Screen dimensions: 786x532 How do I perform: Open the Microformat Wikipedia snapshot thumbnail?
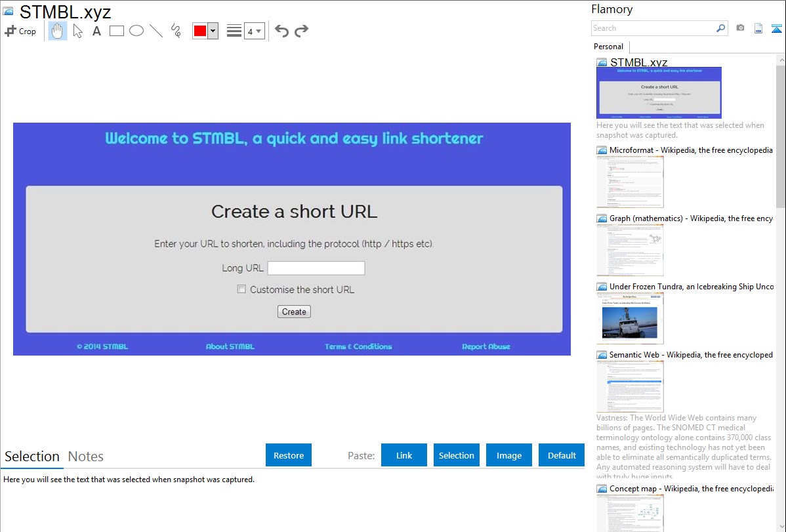click(x=630, y=182)
